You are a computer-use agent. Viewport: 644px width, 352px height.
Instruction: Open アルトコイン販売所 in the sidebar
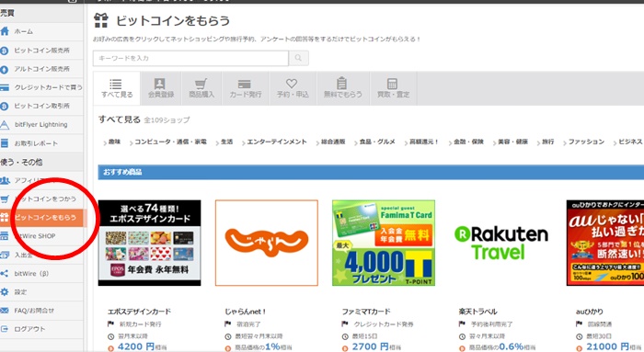pos(41,69)
